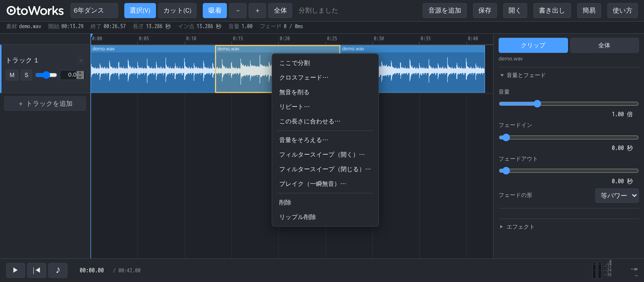Toggle snap (吸着) mode

click(x=215, y=11)
